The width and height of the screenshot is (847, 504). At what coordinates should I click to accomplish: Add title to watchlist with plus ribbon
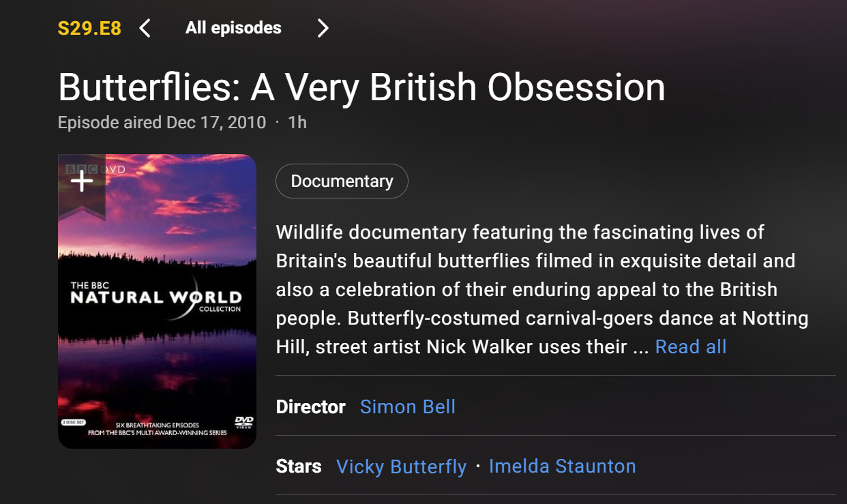82,181
